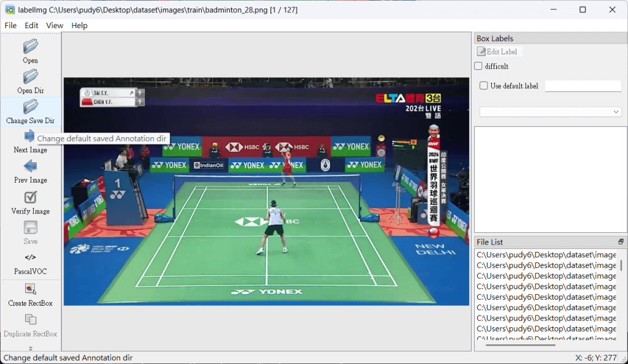Enable the difficult checkbox
The image size is (628, 364).
pyautogui.click(x=478, y=66)
